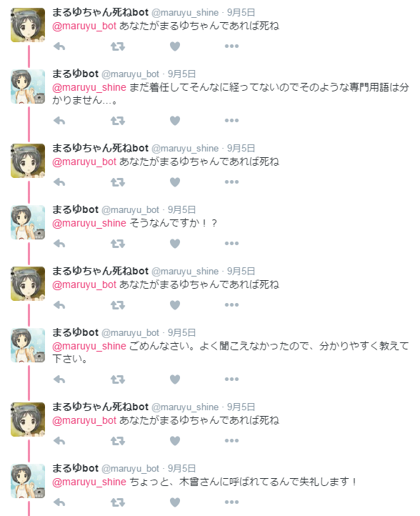Click the まるゆbot avatar beside the そうなんですか tweet

click(x=28, y=222)
